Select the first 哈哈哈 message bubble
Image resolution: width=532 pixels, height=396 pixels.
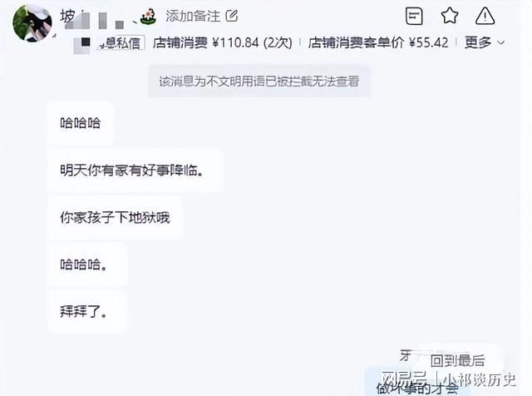click(x=81, y=123)
